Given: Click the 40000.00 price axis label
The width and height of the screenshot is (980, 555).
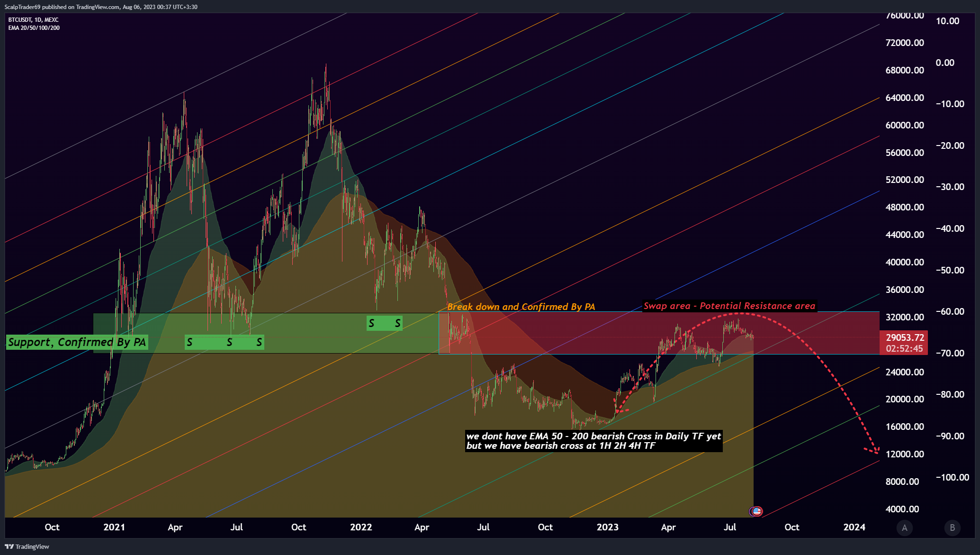Looking at the screenshot, I should 905,262.
